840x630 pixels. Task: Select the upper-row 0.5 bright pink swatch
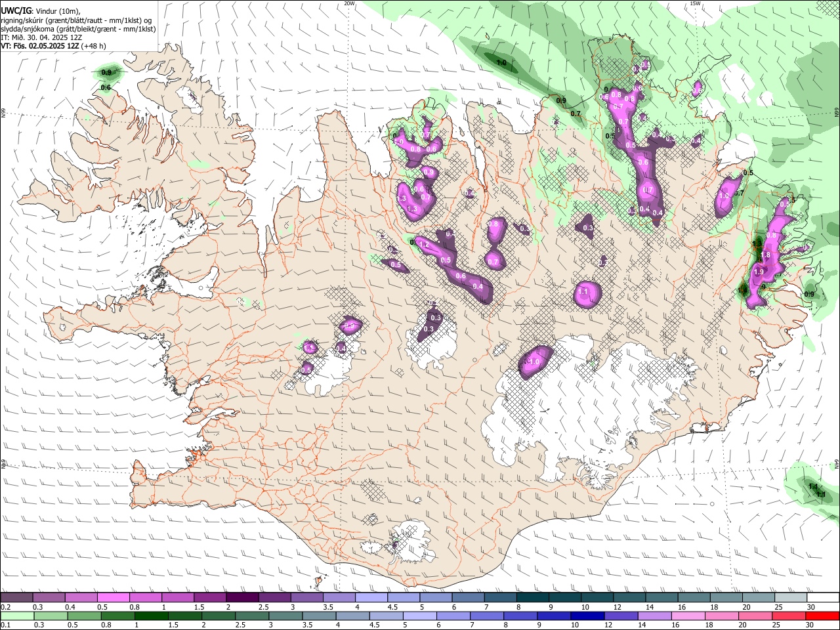click(x=113, y=598)
